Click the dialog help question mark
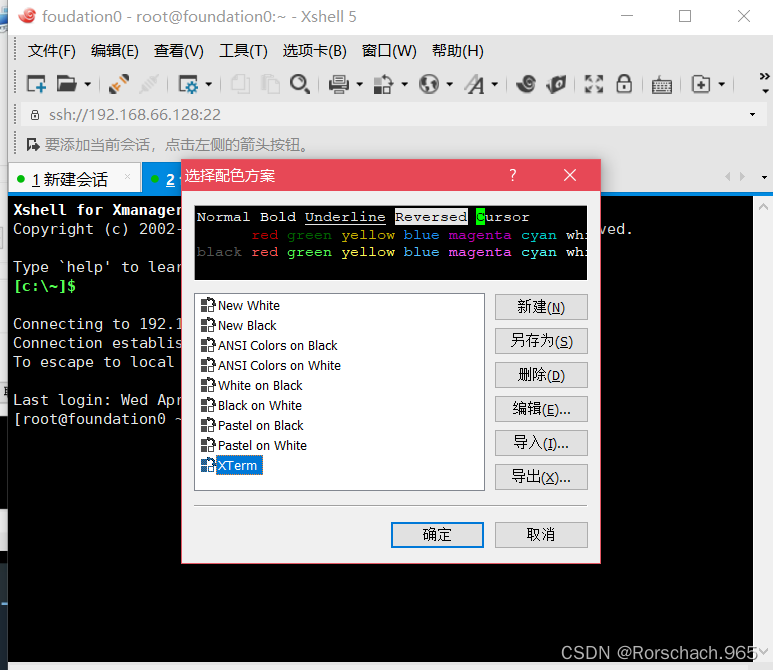Viewport: 773px width, 670px height. click(x=513, y=176)
